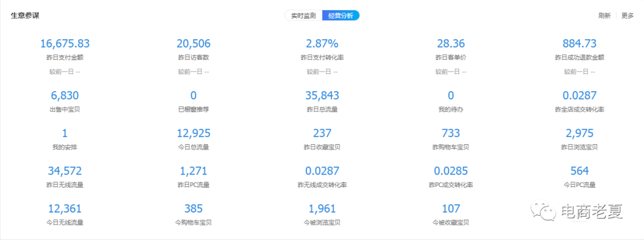The width and height of the screenshot is (644, 240).
Task: Click the 12,925 today traffic value
Action: [193, 133]
